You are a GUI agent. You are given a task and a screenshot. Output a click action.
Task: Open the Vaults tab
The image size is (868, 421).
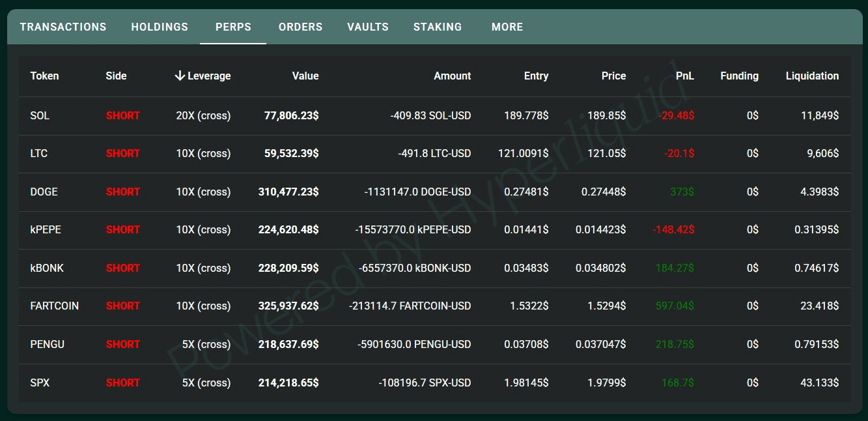(368, 27)
